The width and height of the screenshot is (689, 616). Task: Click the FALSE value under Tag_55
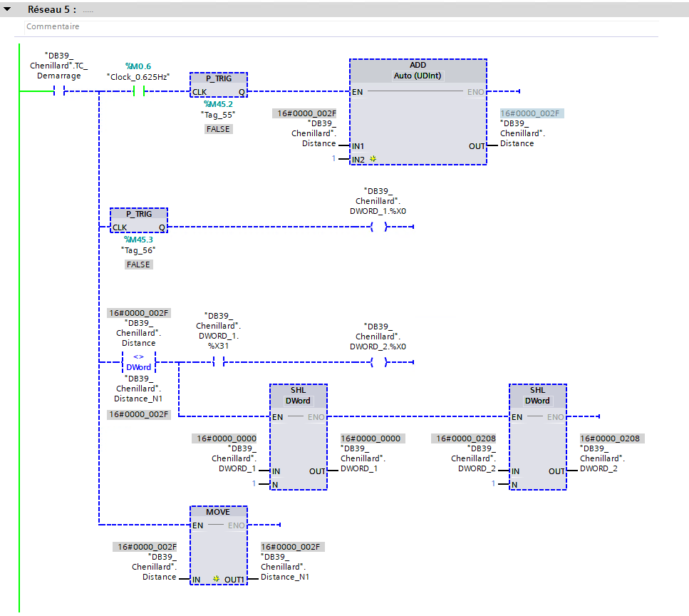218,129
